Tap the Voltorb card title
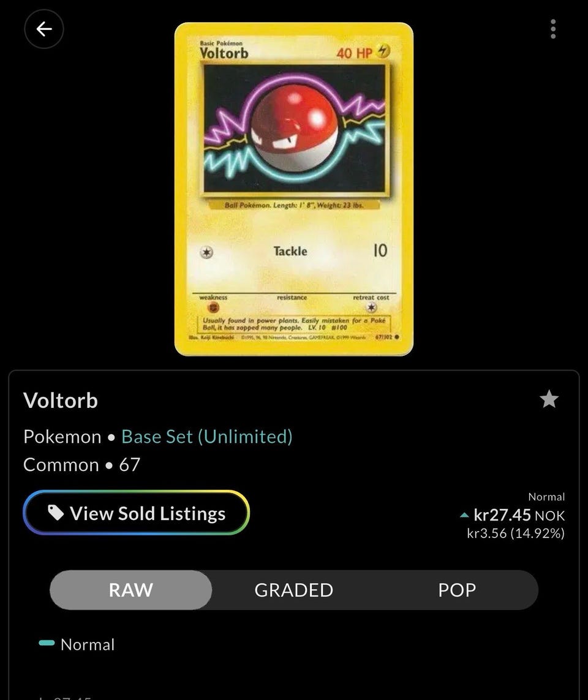This screenshot has width=588, height=700. (x=60, y=400)
